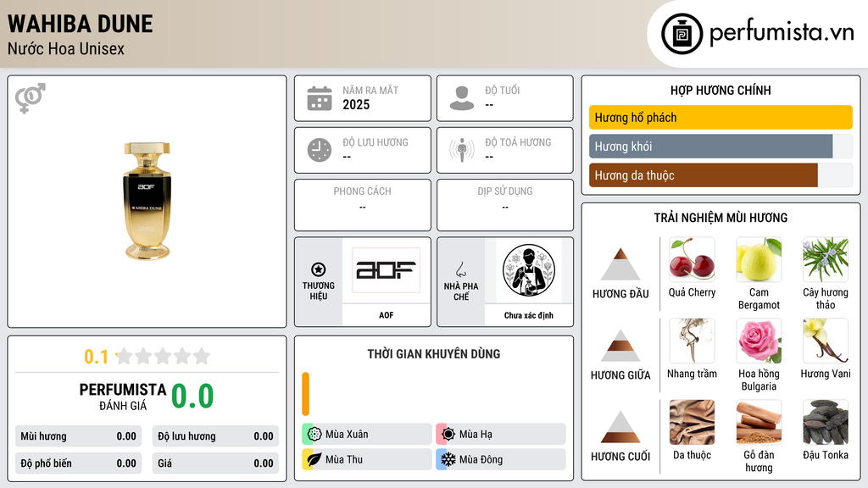Click the perfumista.vn perfume bottle logo icon
The width and height of the screenshot is (868, 488).
pos(682,34)
